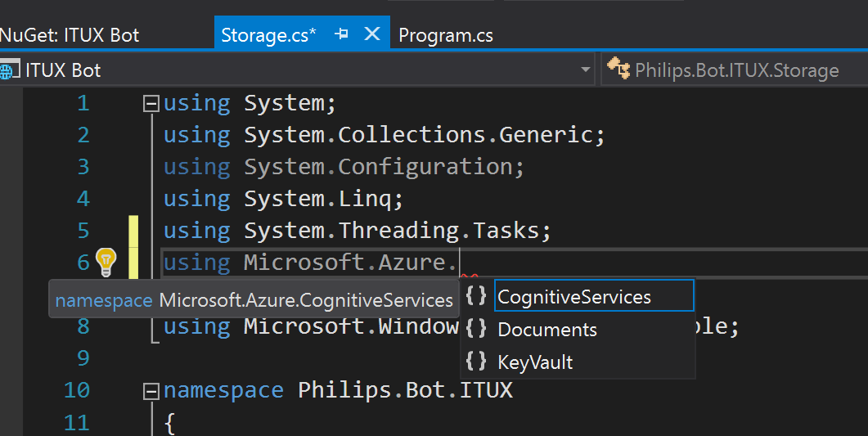This screenshot has height=436, width=868.
Task: Click the namespace icon beside CognitiveServices
Action: point(475,296)
